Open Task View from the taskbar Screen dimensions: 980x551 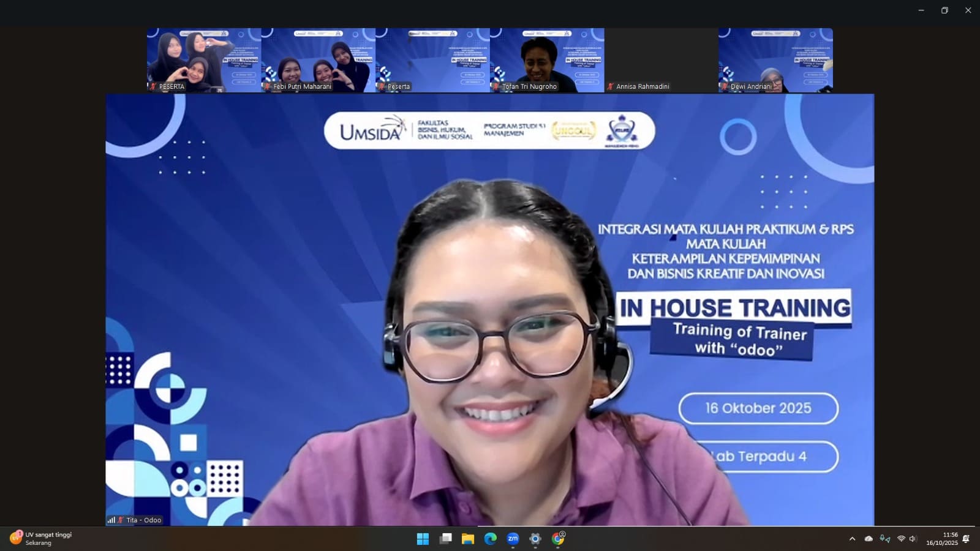[x=446, y=539]
